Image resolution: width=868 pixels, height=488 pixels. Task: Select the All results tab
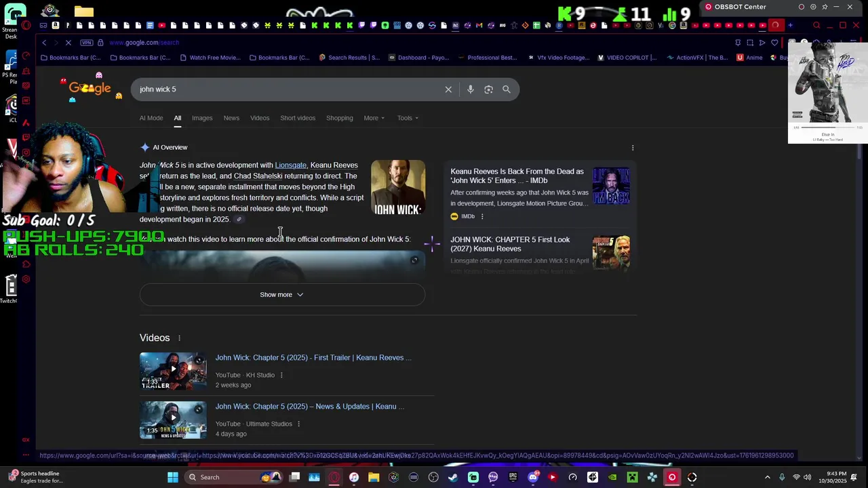point(177,118)
